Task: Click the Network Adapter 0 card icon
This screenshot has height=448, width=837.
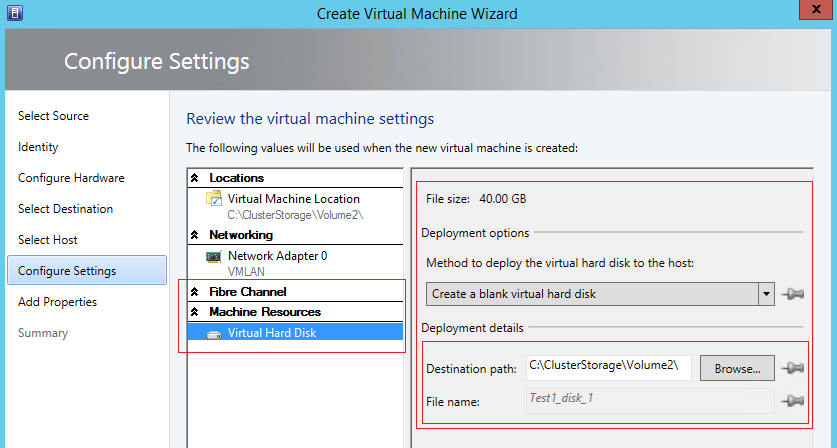Action: (x=214, y=257)
